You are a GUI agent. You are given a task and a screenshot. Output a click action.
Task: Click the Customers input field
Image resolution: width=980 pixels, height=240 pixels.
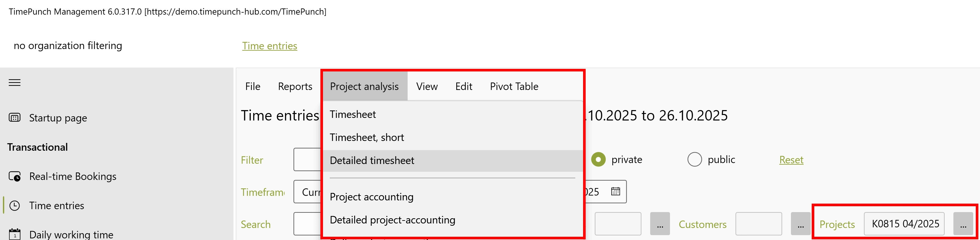click(758, 224)
